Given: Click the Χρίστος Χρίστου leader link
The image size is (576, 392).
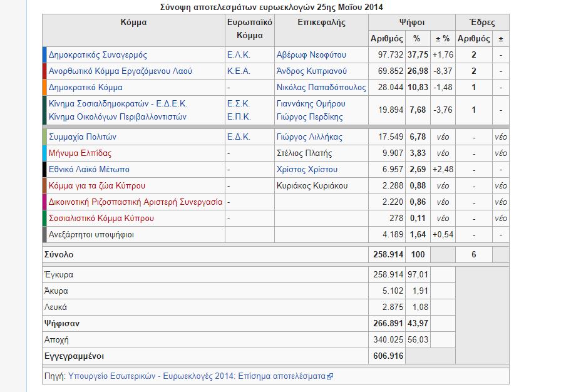Looking at the screenshot, I should (x=307, y=170).
